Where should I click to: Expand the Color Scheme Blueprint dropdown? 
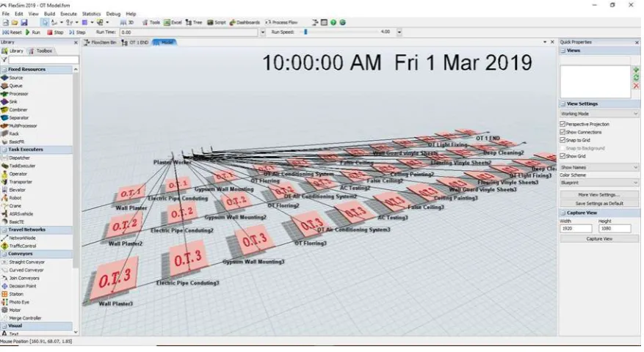(x=599, y=183)
